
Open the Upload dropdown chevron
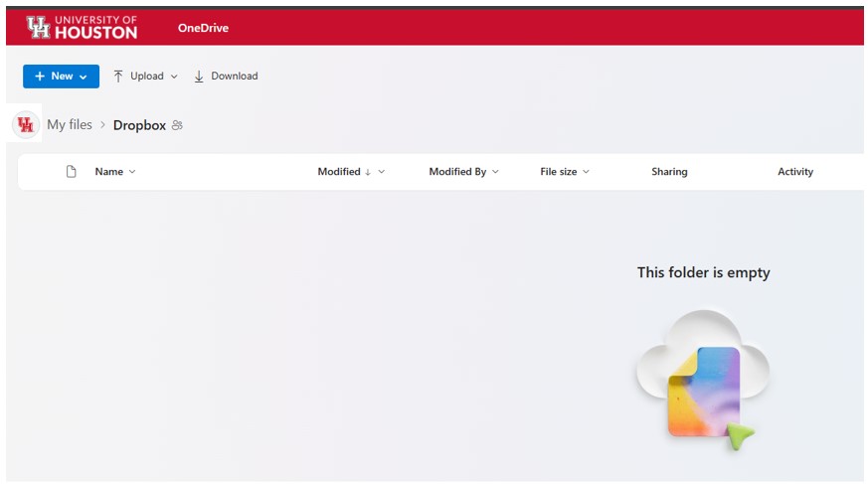click(x=174, y=77)
